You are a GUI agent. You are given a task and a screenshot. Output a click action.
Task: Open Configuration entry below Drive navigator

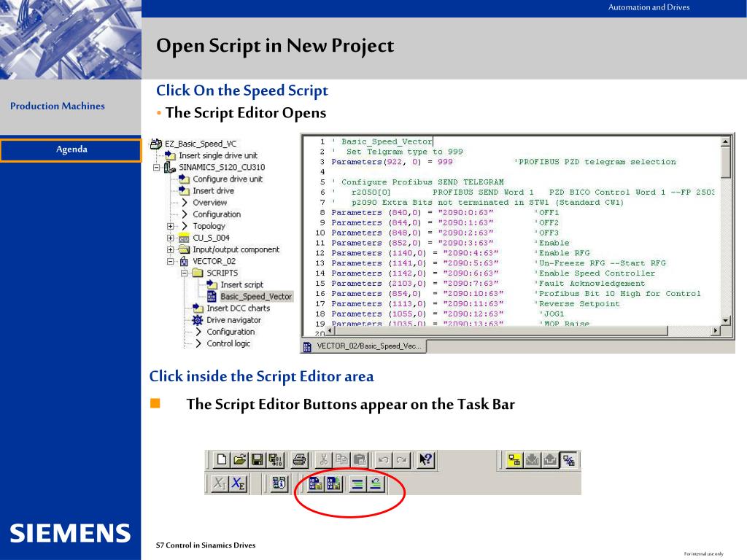tap(231, 332)
